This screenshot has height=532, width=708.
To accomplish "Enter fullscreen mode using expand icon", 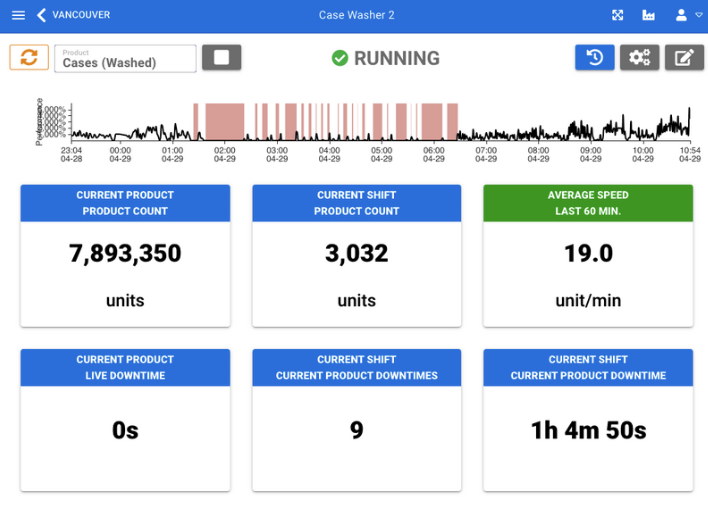I will coord(618,15).
